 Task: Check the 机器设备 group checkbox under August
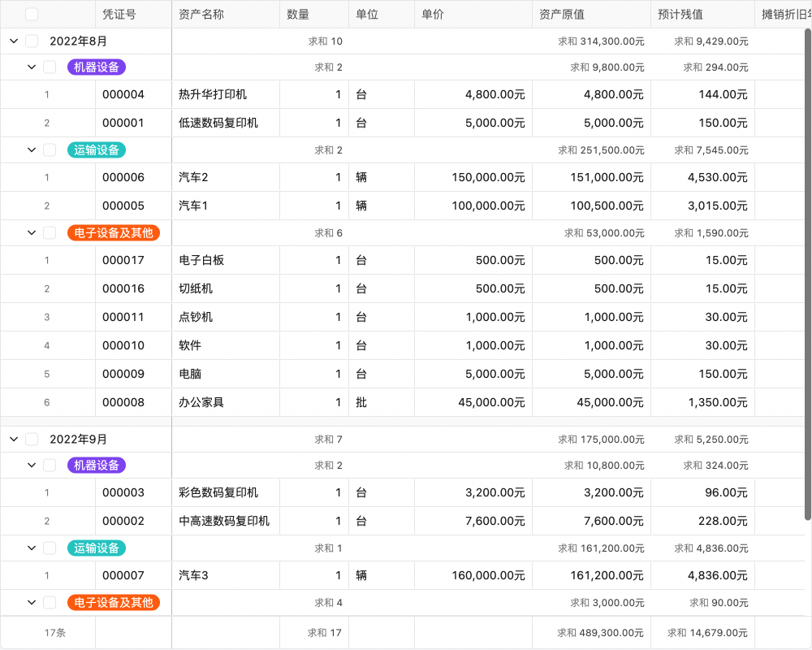[49, 67]
